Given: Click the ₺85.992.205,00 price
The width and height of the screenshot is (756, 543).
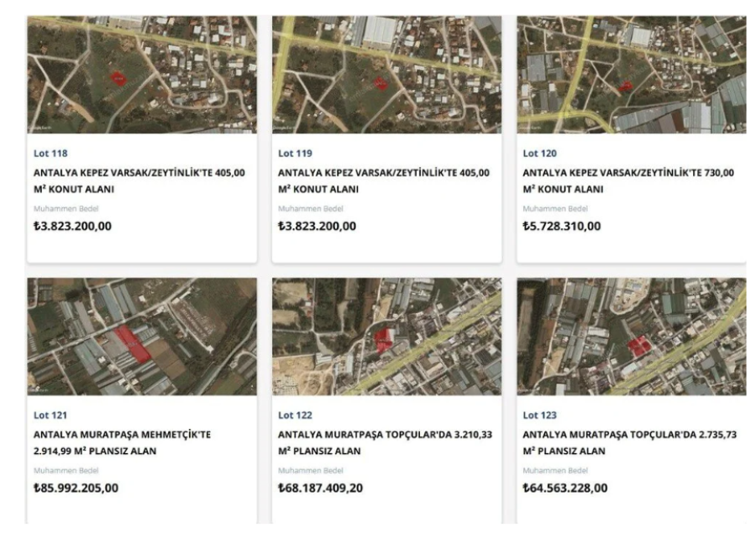Looking at the screenshot, I should [76, 488].
